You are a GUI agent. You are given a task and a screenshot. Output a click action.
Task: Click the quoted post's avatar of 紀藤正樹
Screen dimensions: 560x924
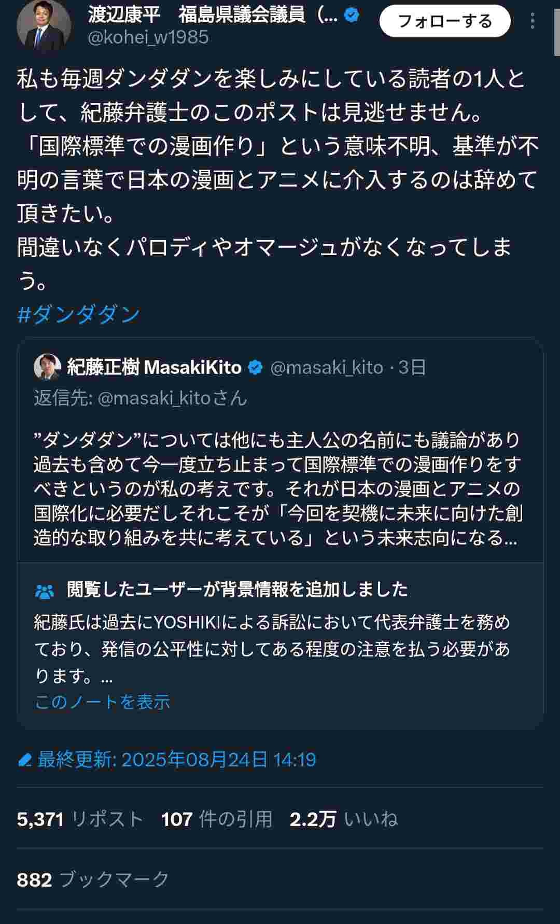[x=47, y=367]
